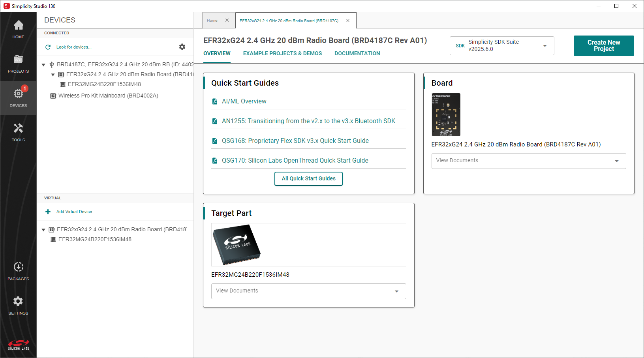Open the Packages sidebar view
Viewport: 644px width, 358px height.
pos(18,272)
